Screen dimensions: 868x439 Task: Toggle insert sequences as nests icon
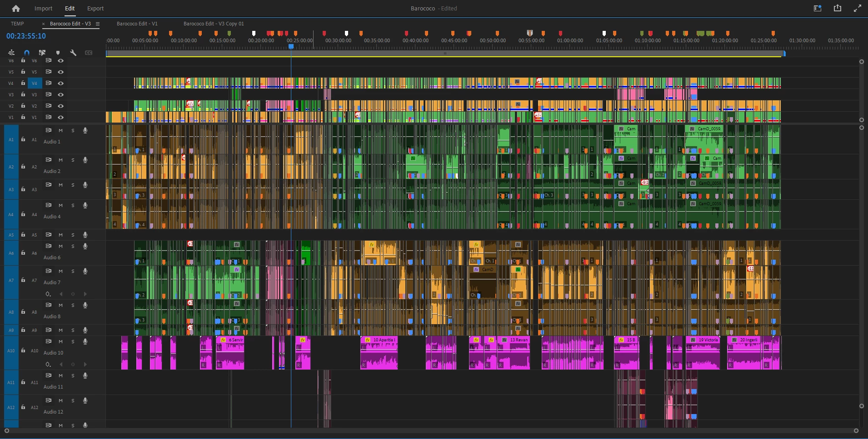(x=11, y=53)
